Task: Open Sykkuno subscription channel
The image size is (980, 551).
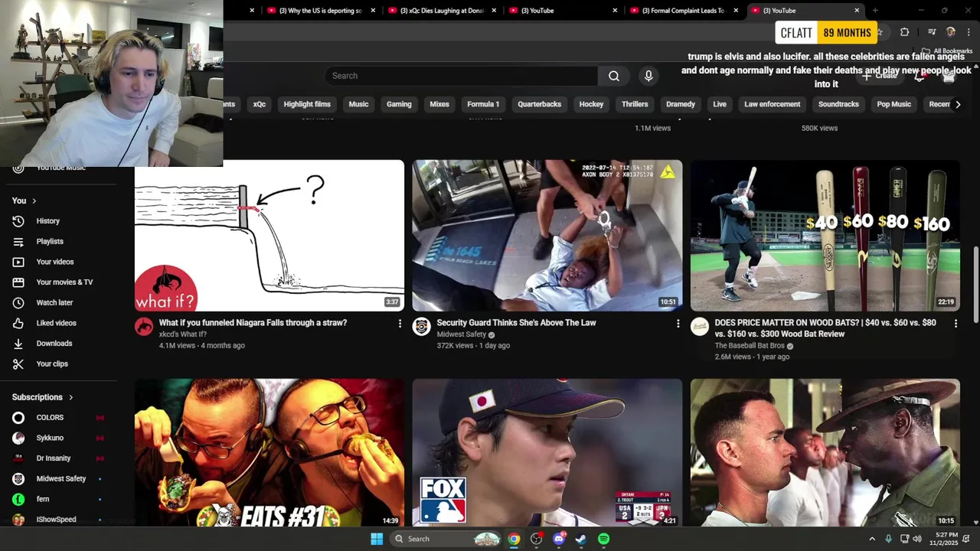Action: [x=50, y=438]
